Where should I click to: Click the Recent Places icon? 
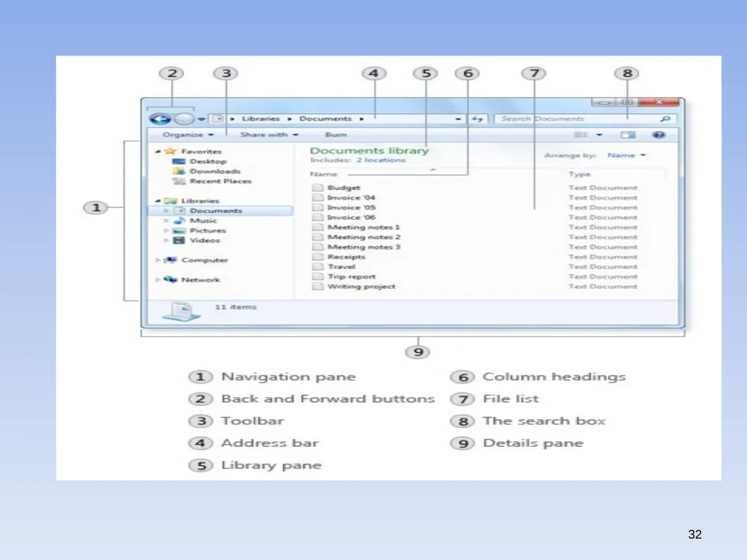tap(179, 182)
